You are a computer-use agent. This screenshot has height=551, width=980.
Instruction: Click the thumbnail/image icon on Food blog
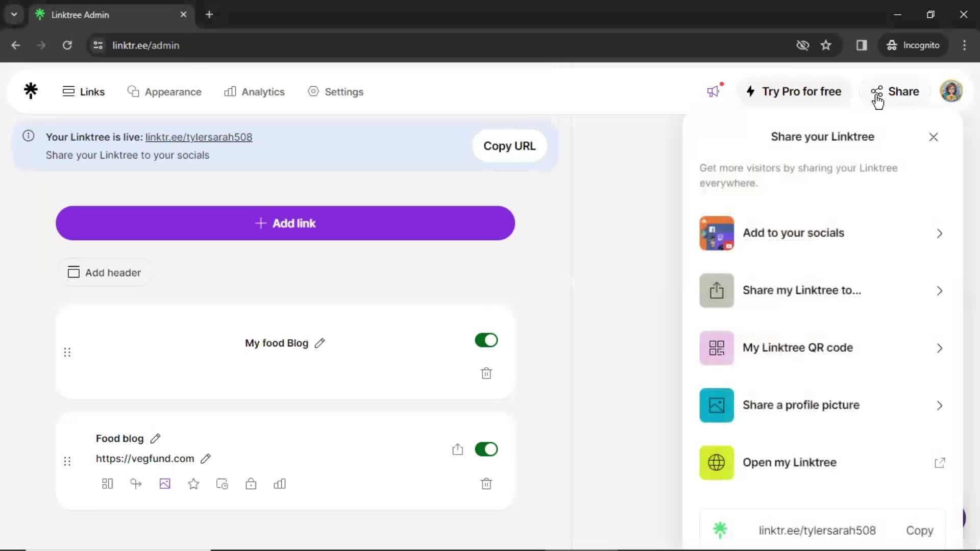coord(165,484)
